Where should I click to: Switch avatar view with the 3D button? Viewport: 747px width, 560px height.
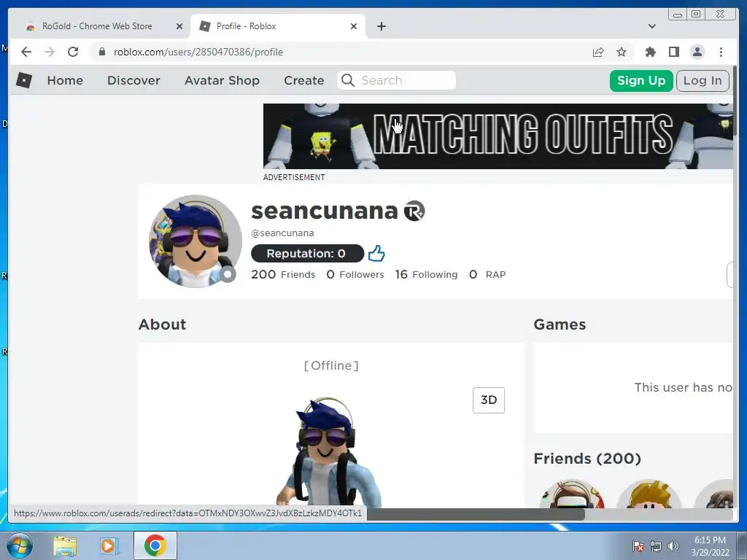coord(489,400)
